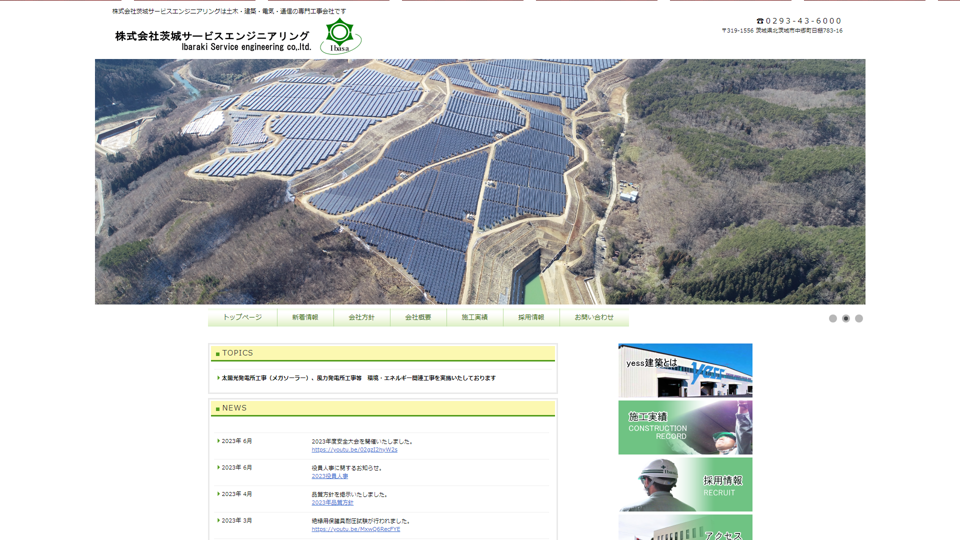Select the third slideshow indicator dot
The height and width of the screenshot is (540, 960).
coord(859,318)
